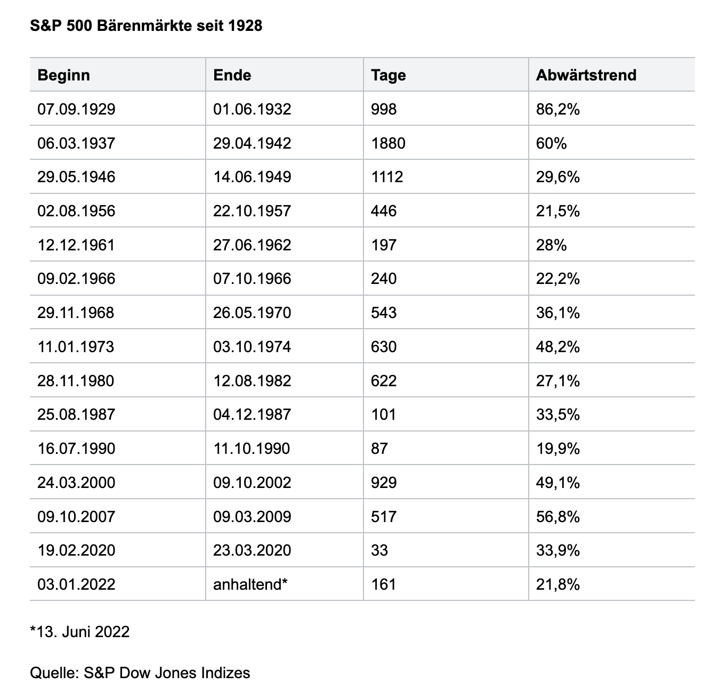The image size is (728, 700).
Task: Select the 56,8% downtrend cell
Action: (557, 516)
